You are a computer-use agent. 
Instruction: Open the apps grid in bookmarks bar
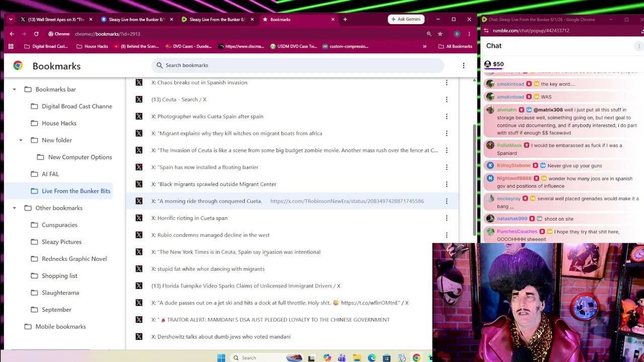[x=11, y=46]
